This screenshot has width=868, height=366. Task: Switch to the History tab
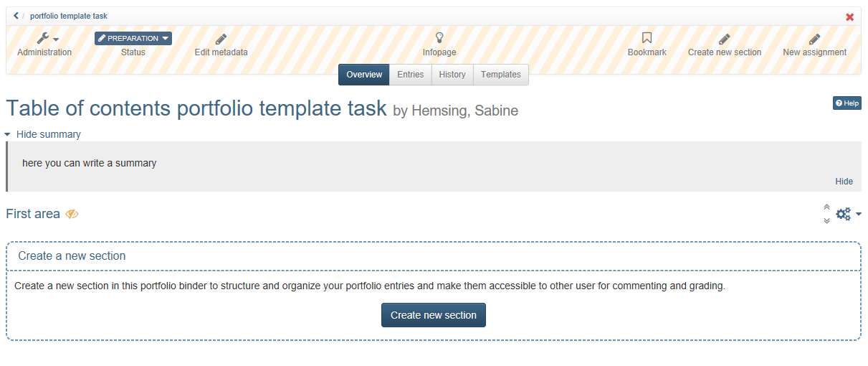452,75
